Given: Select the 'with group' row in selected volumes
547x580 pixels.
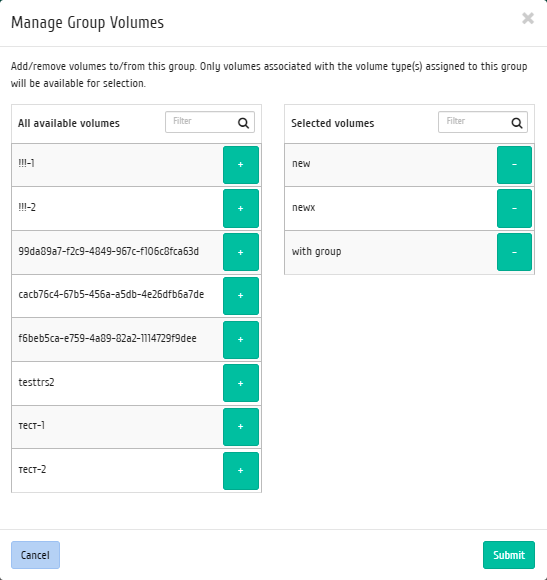Looking at the screenshot, I should (x=409, y=252).
